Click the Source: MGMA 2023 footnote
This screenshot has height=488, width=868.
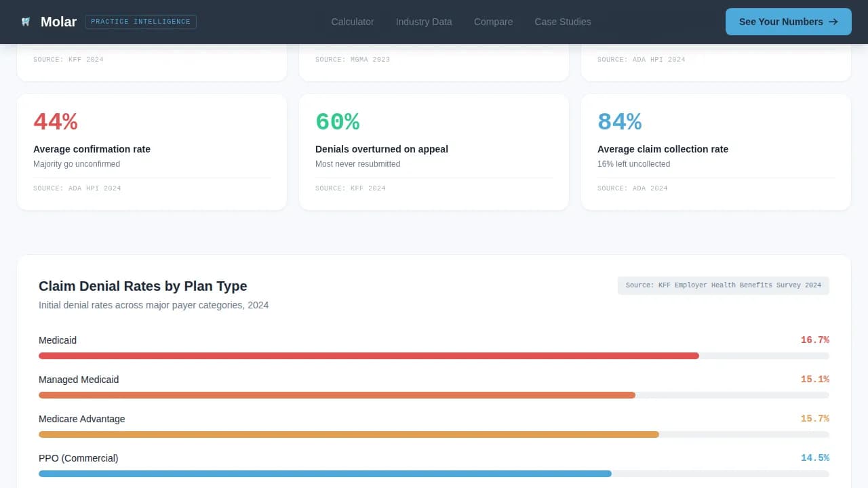[353, 60]
